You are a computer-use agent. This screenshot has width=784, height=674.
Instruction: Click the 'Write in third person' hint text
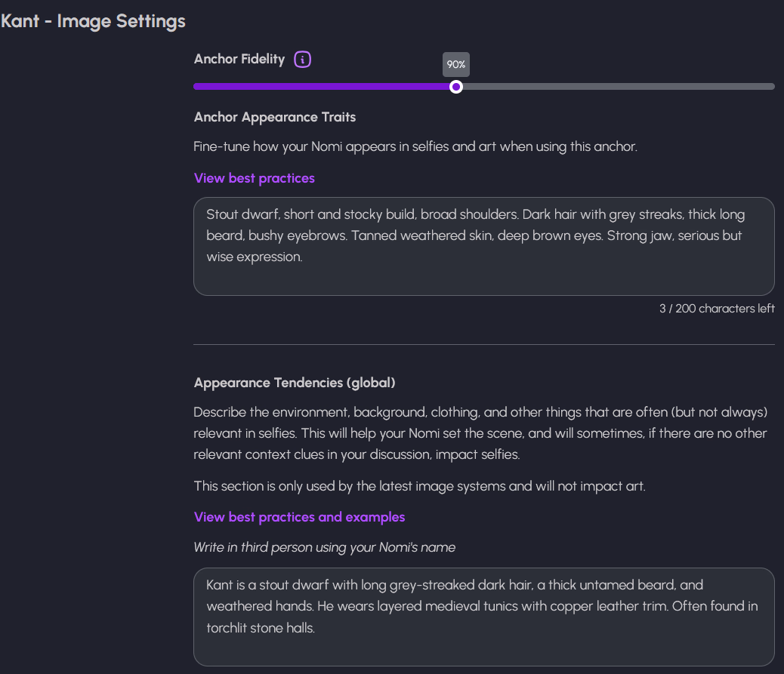[x=324, y=547]
